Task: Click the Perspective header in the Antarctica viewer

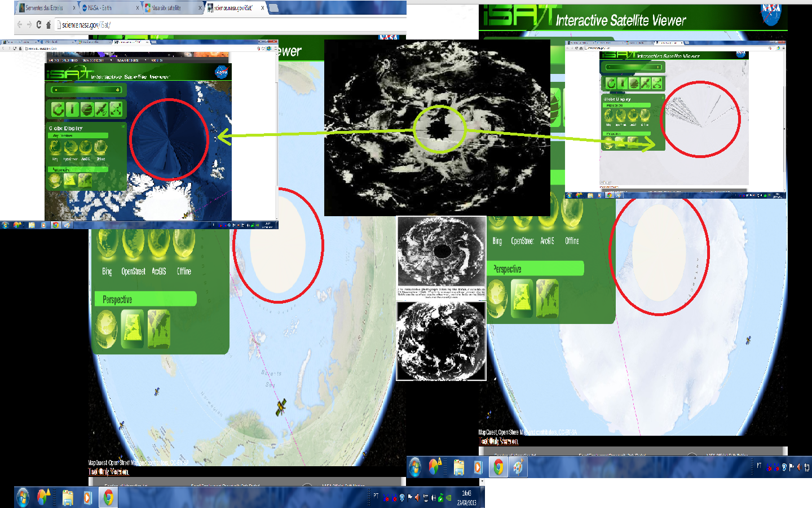Action: (x=535, y=269)
